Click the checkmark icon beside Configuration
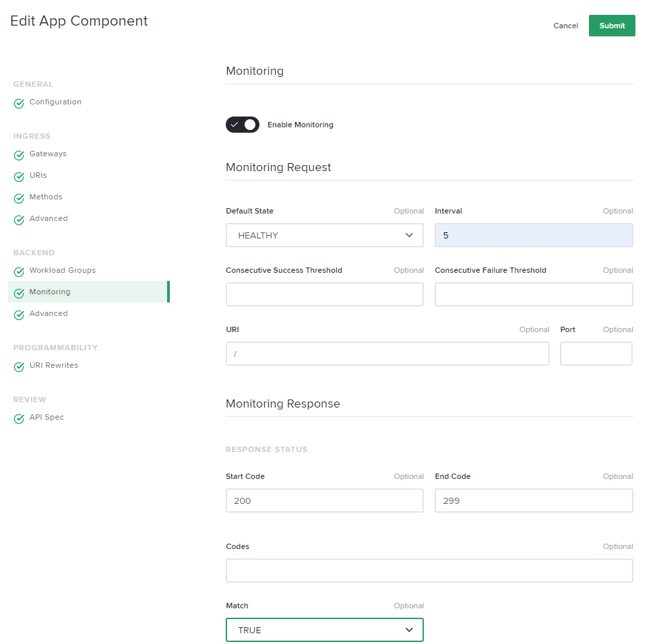 tap(19, 104)
